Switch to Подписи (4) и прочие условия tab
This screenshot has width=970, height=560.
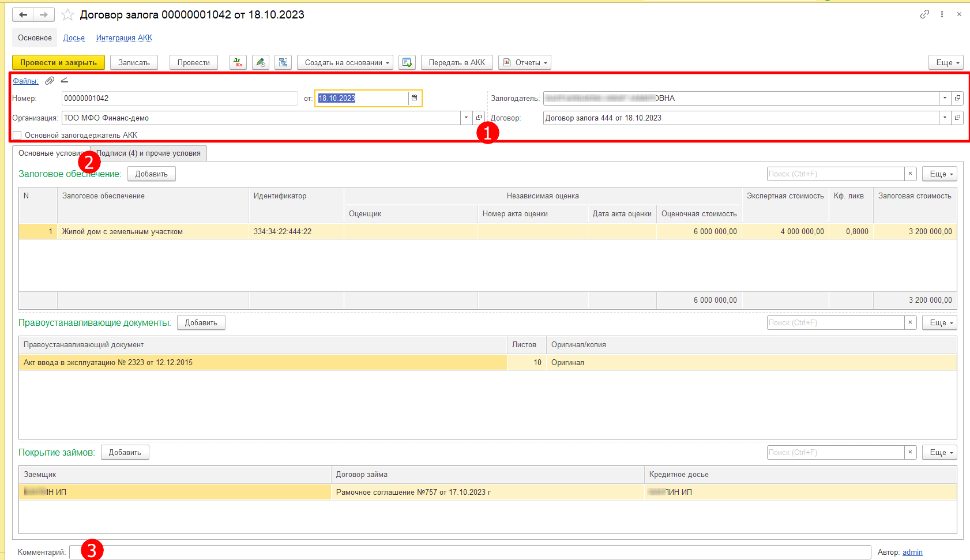point(148,153)
